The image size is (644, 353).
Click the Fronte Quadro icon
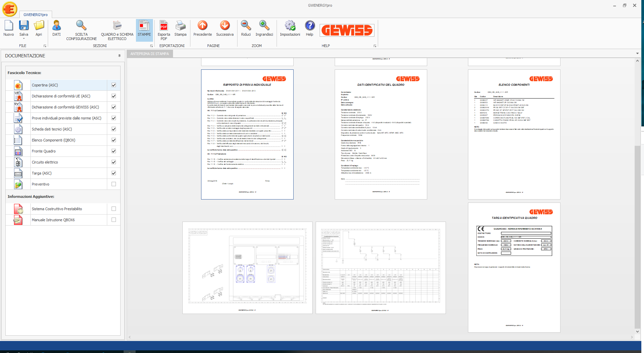pyautogui.click(x=18, y=151)
